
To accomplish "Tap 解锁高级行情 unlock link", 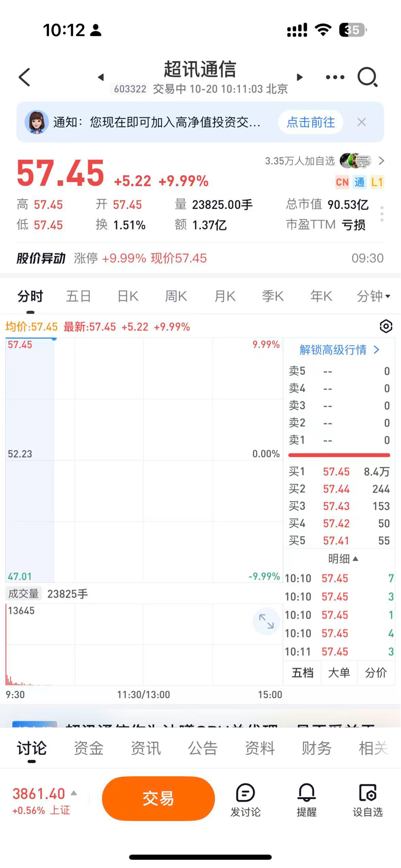I will point(339,350).
